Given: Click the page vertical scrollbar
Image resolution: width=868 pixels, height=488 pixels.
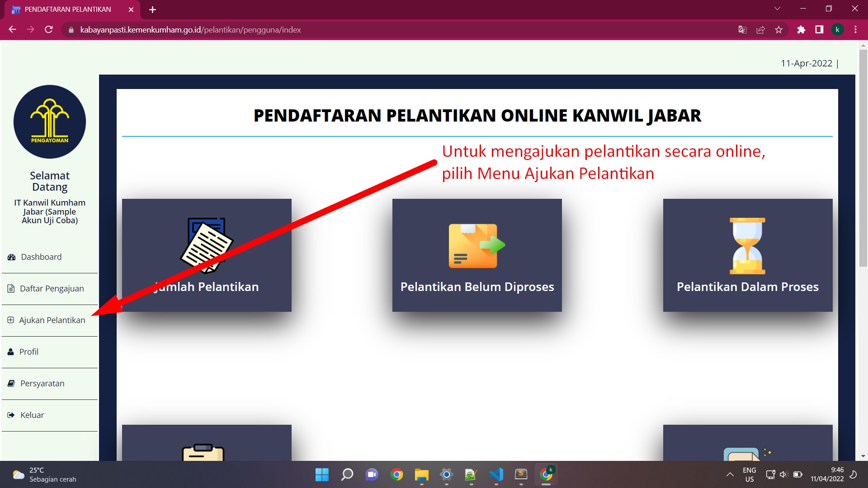Looking at the screenshot, I should pos(863,158).
